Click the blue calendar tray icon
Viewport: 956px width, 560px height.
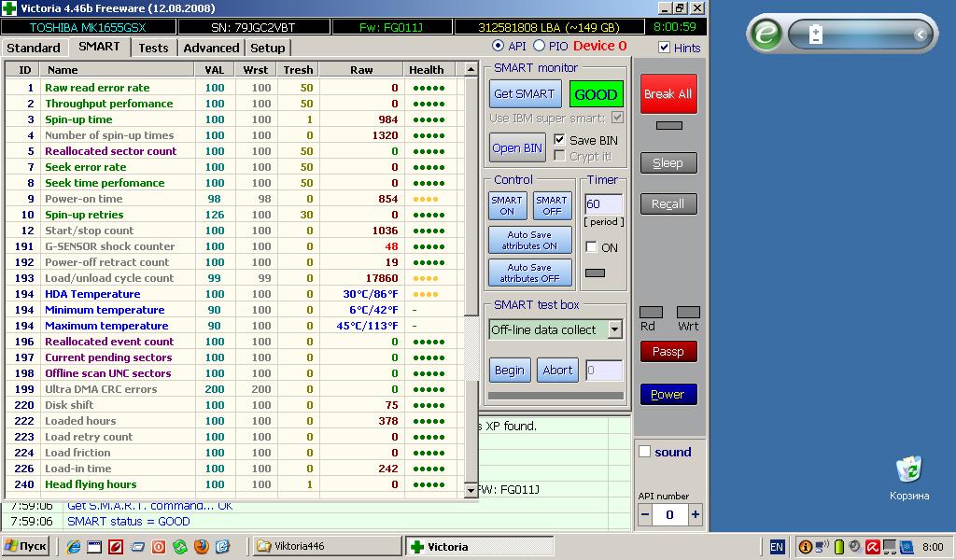tap(907, 547)
